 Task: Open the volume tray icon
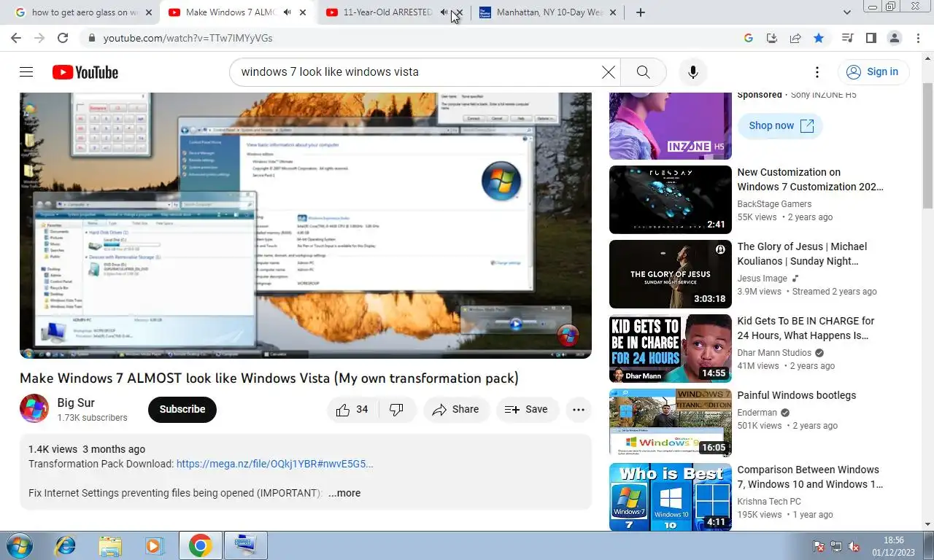[x=854, y=547]
